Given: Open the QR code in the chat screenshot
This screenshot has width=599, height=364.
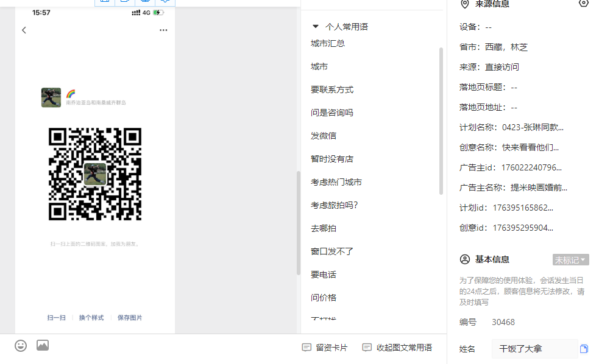Looking at the screenshot, I should [95, 174].
